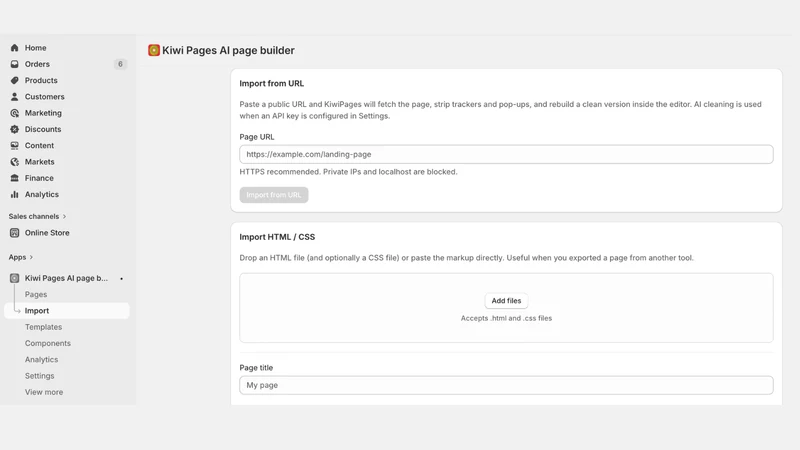Screen dimensions: 800x450
Task: Click the Finance bank icon
Action: 14,179
